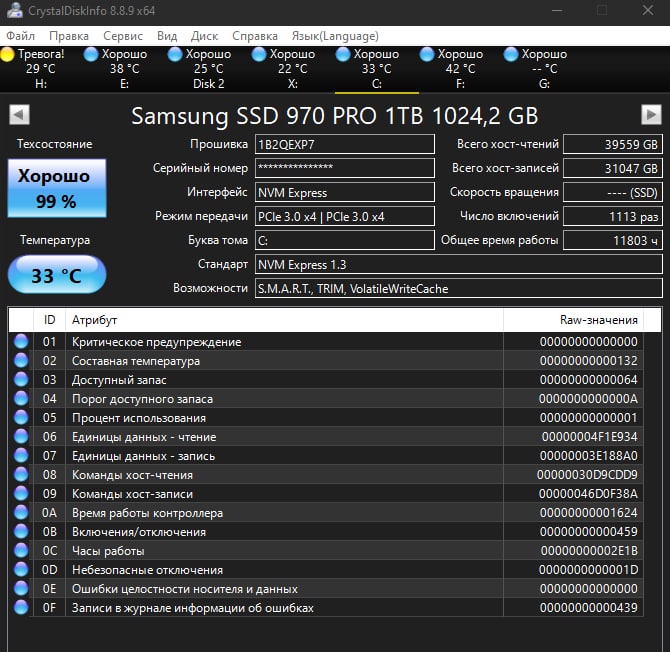Click the masked Серийный номер field

point(345,168)
